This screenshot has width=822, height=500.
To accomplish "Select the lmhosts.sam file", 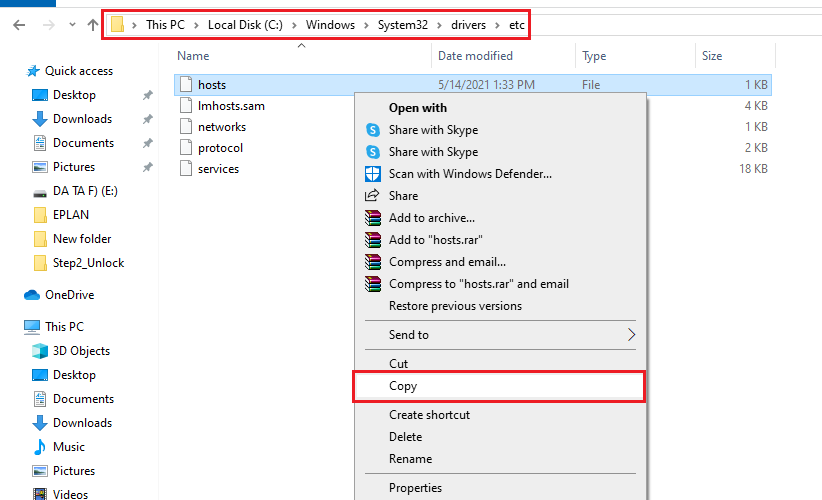I will point(231,106).
